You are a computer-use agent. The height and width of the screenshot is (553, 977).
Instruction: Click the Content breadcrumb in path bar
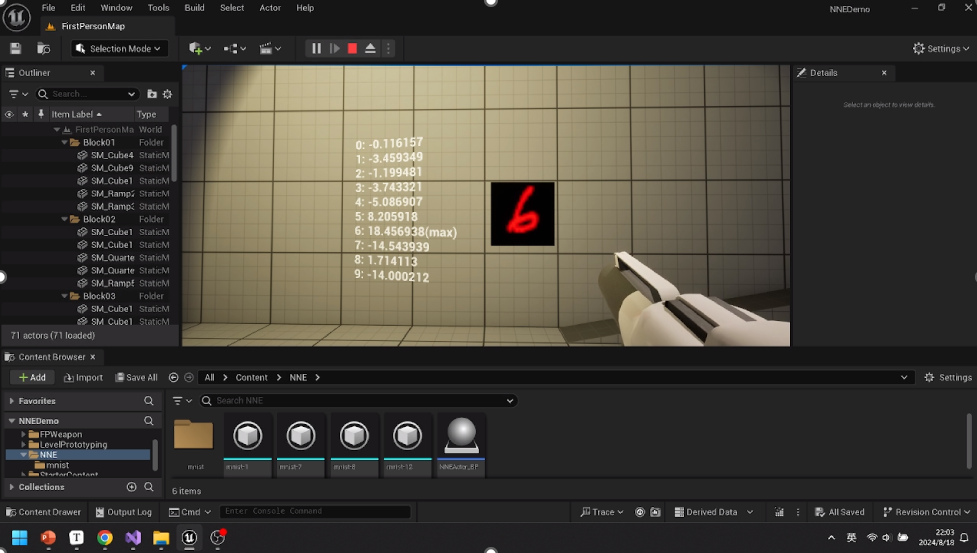click(x=252, y=377)
